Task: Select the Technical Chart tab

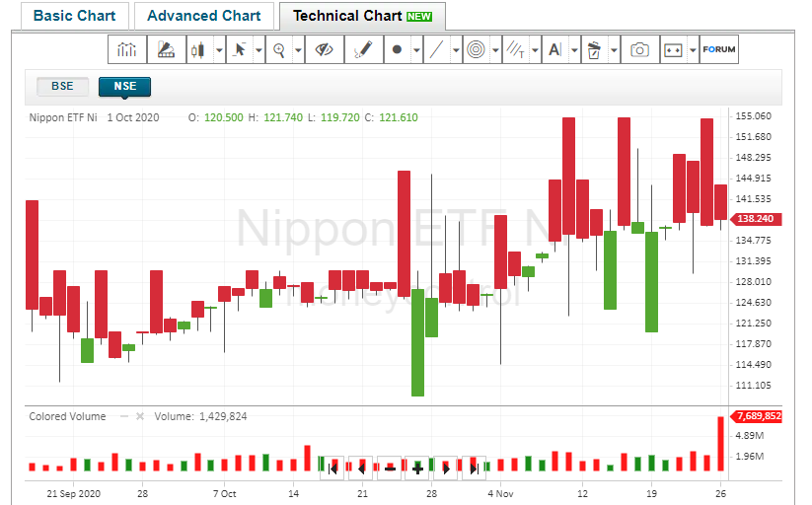Action: tap(362, 16)
